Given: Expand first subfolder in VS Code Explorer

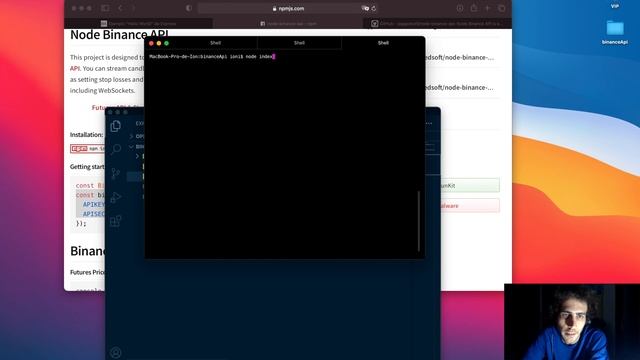Looking at the screenshot, I should [138, 156].
